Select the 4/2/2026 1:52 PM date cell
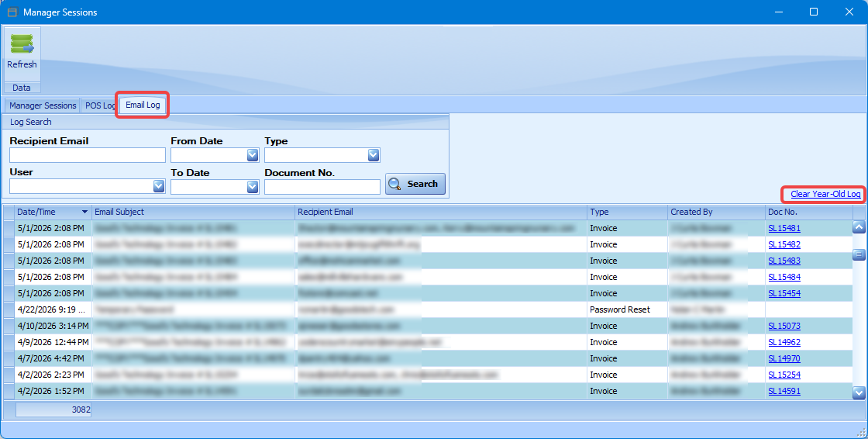 [53, 392]
